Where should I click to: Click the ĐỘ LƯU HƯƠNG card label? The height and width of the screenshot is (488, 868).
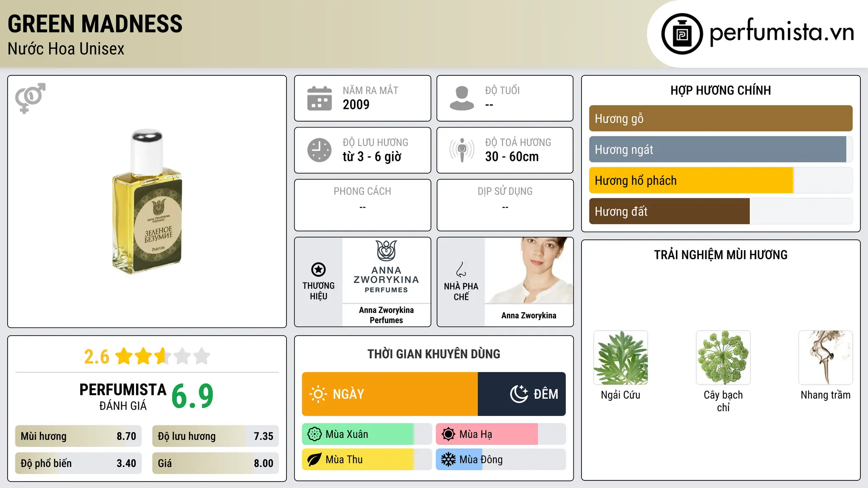376,143
